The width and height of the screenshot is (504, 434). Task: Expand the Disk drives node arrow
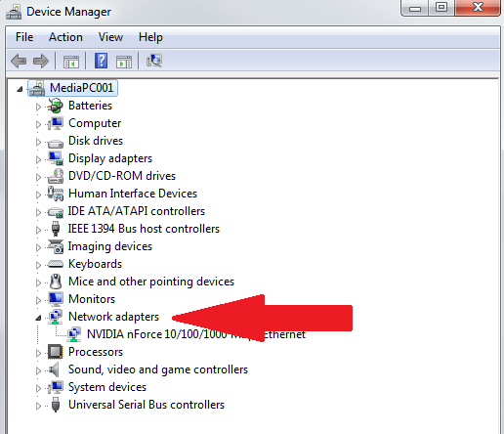coord(38,142)
